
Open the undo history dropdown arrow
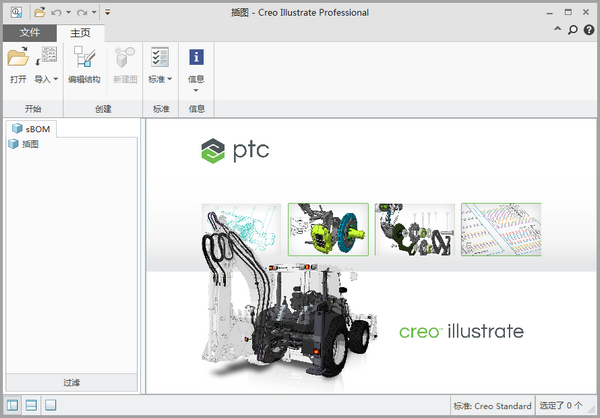click(68, 12)
